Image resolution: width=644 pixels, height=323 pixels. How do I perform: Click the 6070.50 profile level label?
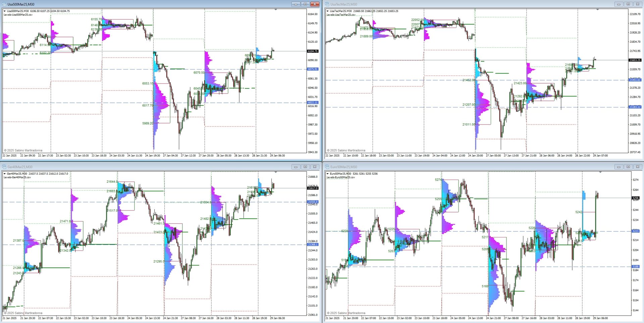199,73
